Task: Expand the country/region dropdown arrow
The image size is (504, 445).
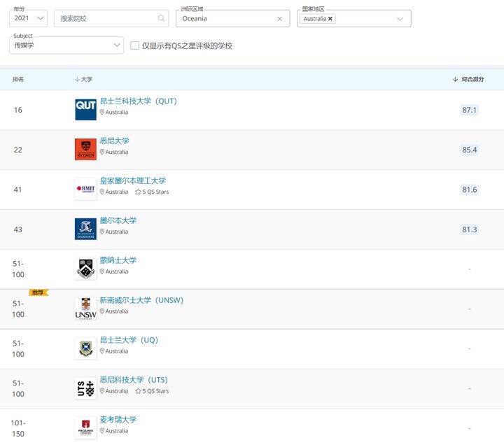Action: [400, 19]
